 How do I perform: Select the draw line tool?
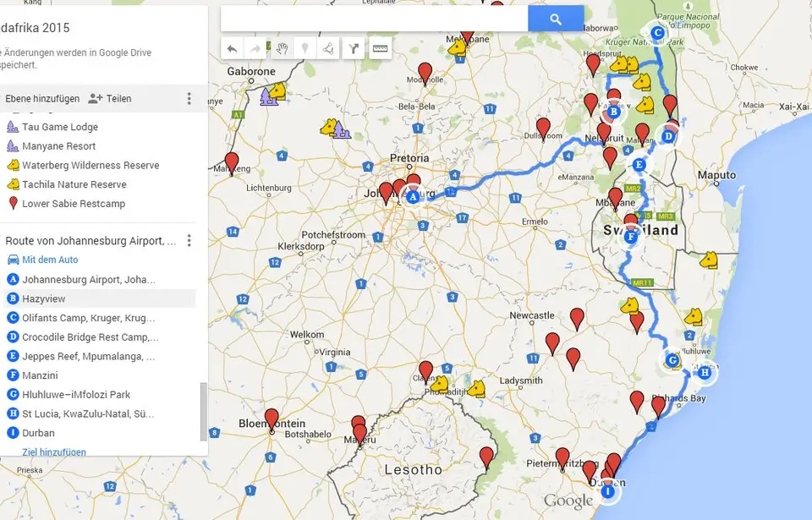[328, 49]
